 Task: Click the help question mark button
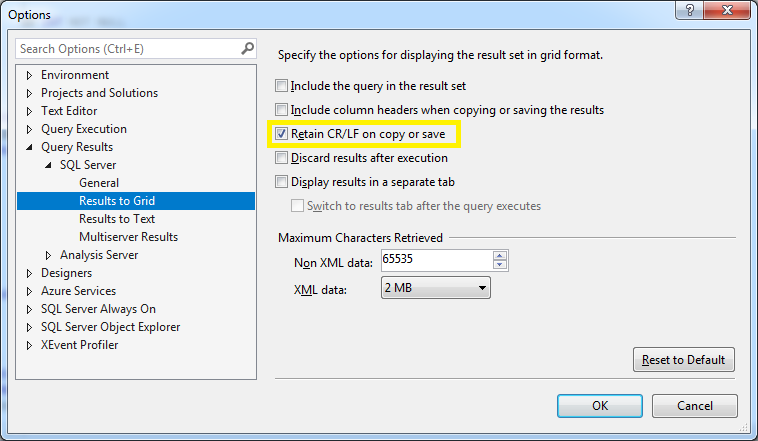pyautogui.click(x=687, y=11)
